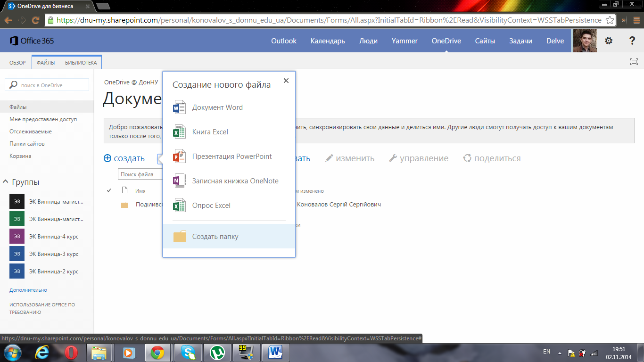Open Люди in top navigation
The height and width of the screenshot is (362, 644).
[368, 41]
